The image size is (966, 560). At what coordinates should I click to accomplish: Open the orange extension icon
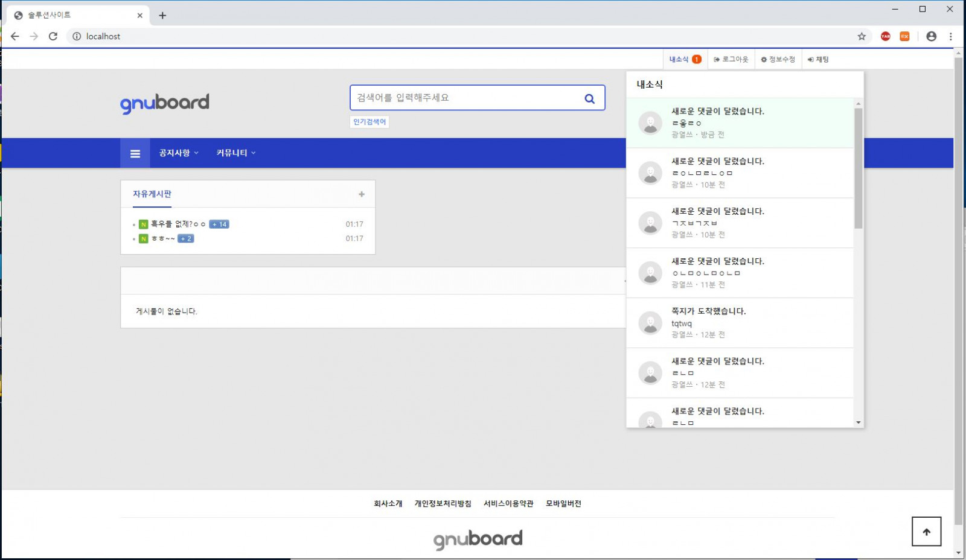click(904, 36)
